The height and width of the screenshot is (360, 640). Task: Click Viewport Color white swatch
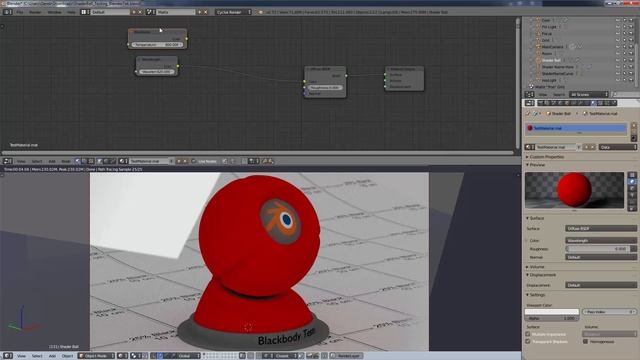pyautogui.click(x=552, y=312)
